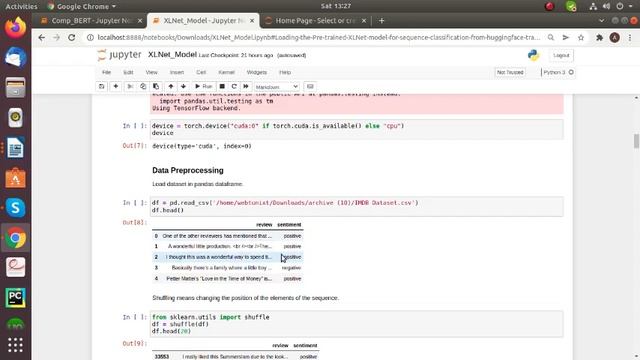Open the Edit menu
The height and width of the screenshot is (360, 640).
128,72
